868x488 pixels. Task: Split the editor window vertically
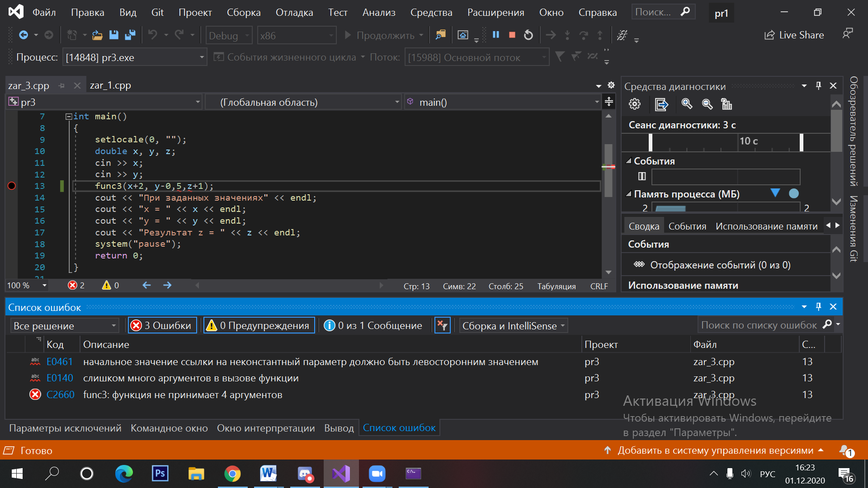coord(609,102)
